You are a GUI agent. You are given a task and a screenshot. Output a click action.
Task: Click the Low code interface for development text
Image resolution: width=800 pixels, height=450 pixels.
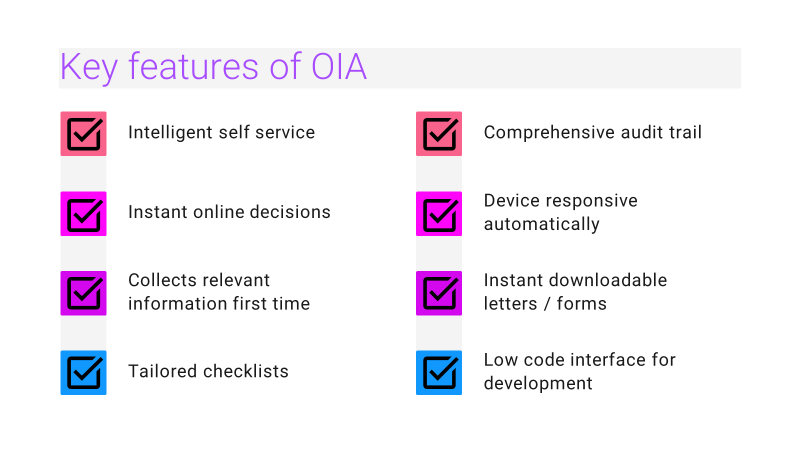pos(580,371)
